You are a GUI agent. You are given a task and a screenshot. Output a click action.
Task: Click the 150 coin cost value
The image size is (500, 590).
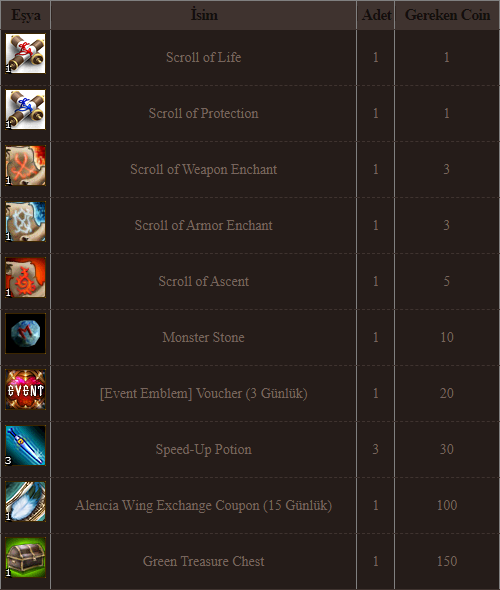447,561
